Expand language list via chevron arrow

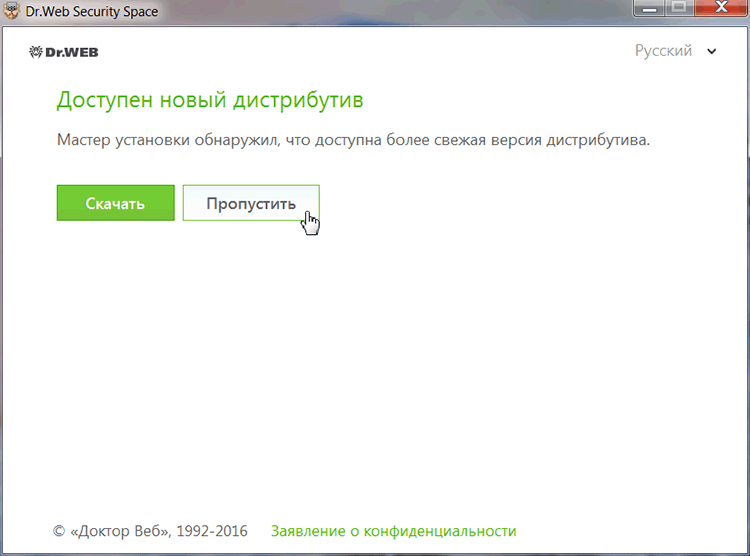[x=712, y=51]
